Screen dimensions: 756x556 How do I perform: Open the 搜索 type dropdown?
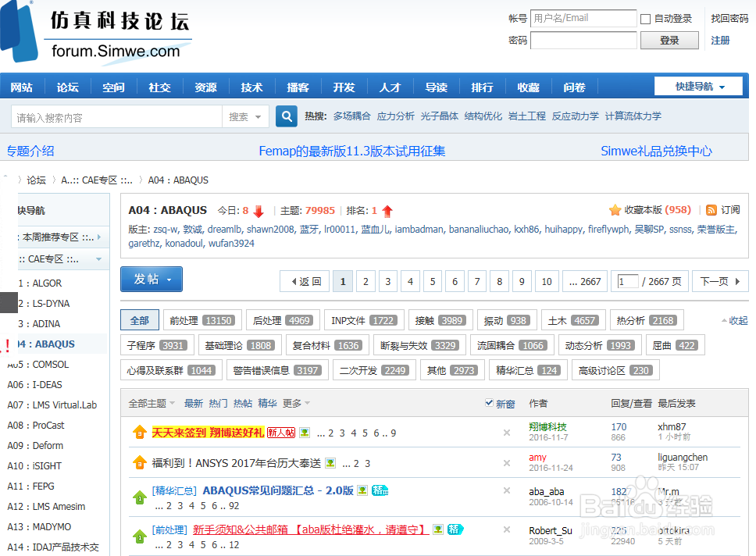point(244,116)
